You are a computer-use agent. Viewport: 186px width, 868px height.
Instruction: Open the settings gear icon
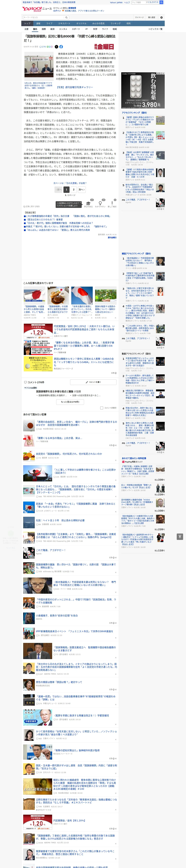pos(161,17)
